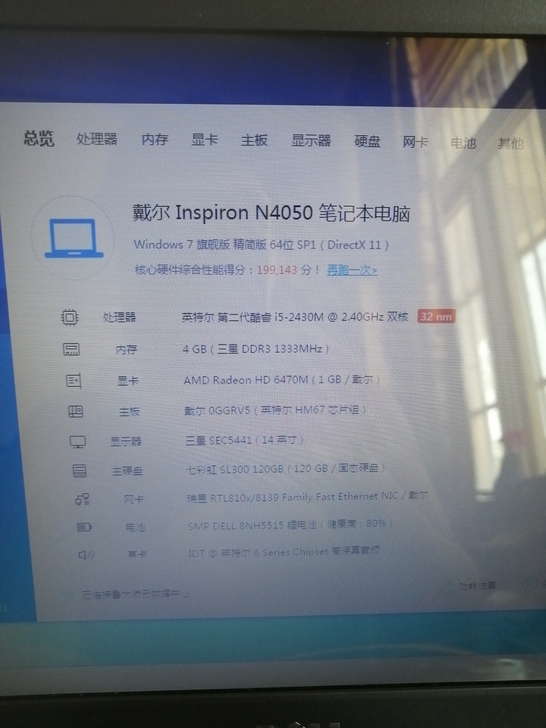Viewport: 546px width, 728px height.
Task: Click the sound card speaker icon
Action: pyautogui.click(x=86, y=554)
